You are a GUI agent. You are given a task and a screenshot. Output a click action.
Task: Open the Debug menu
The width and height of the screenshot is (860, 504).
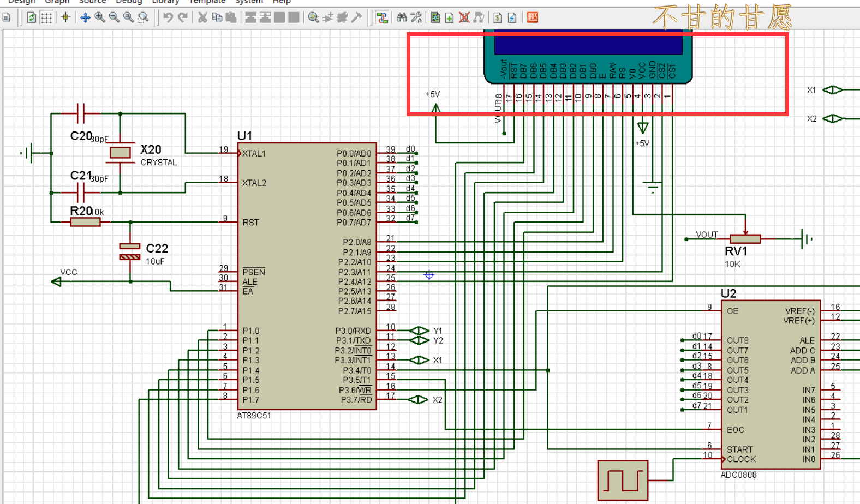(x=129, y=2)
